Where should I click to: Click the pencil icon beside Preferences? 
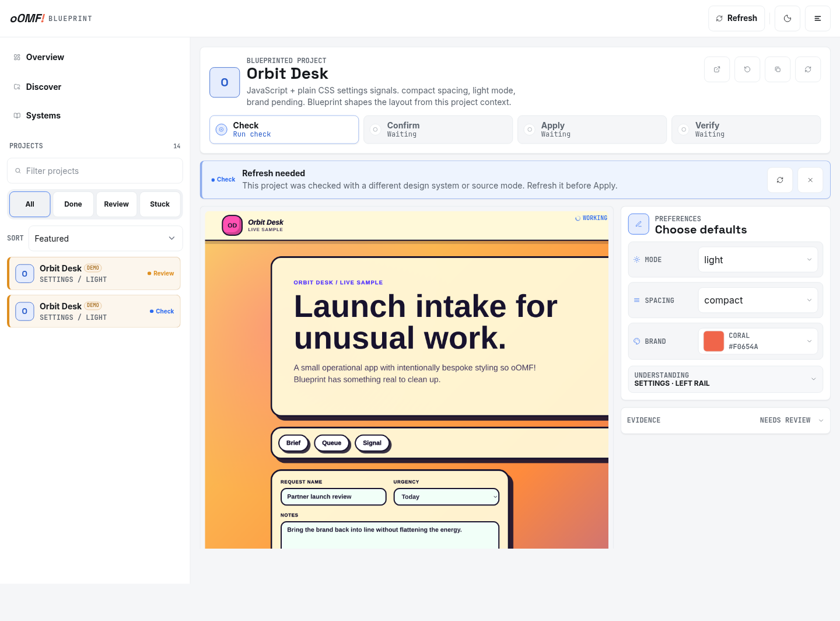[x=639, y=224]
